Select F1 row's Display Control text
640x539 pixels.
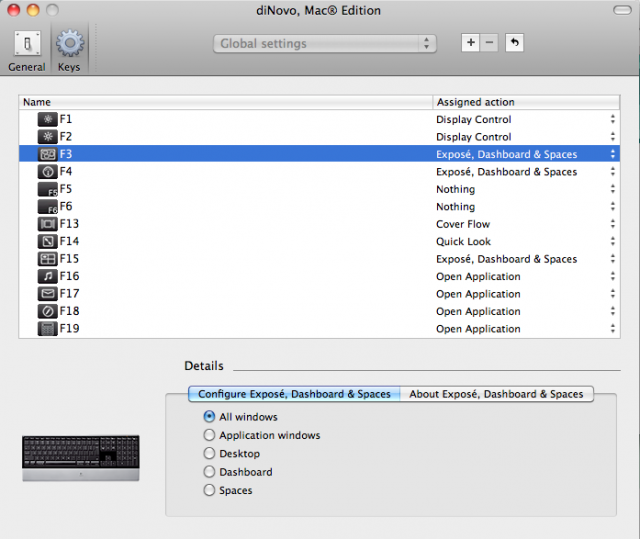[x=473, y=120]
